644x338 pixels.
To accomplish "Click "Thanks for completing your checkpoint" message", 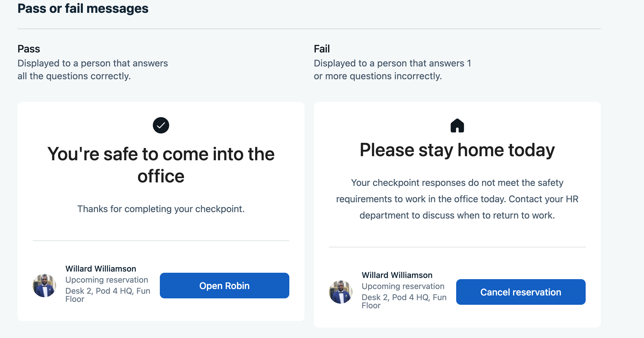I will (x=161, y=209).
